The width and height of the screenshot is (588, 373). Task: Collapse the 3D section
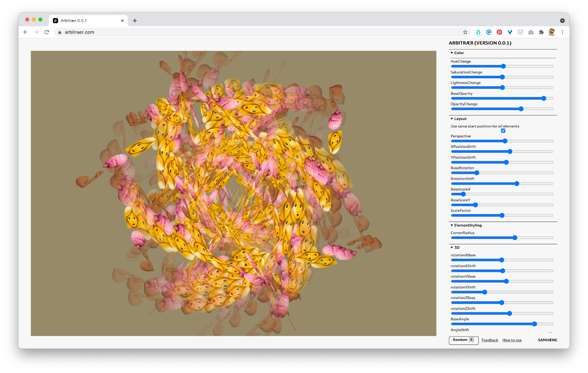pyautogui.click(x=455, y=248)
